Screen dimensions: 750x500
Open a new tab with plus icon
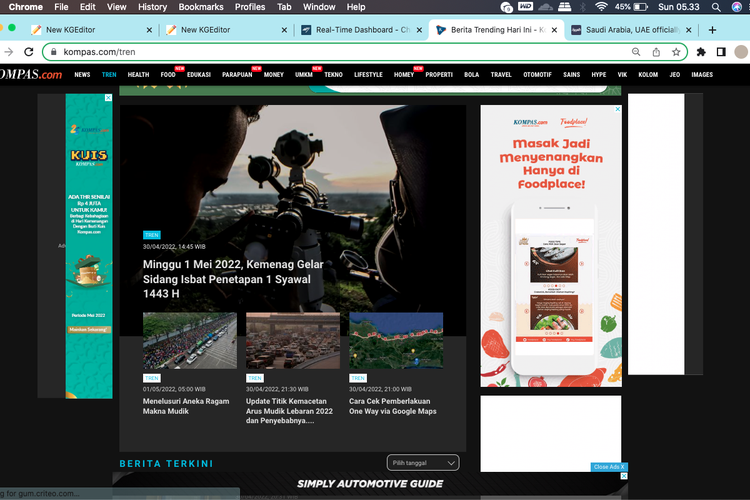pos(713,30)
